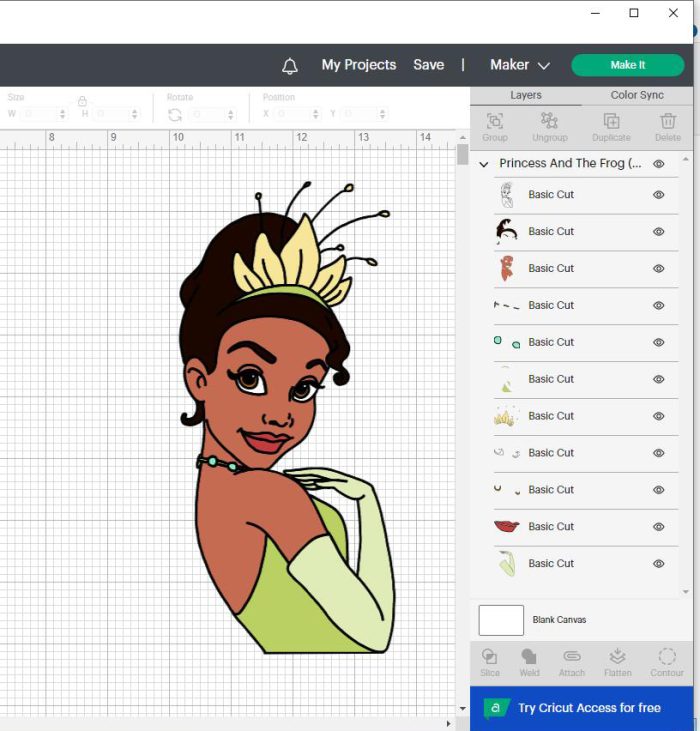Select the dark hair layer thumbnail
700x731 pixels.
pyautogui.click(x=506, y=232)
